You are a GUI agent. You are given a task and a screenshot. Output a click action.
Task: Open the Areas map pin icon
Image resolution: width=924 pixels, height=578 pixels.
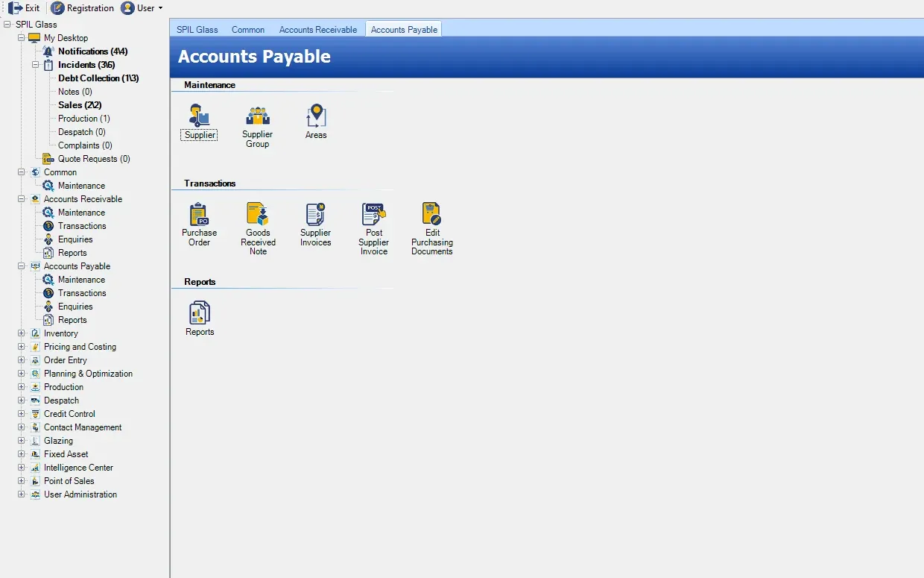coord(316,116)
